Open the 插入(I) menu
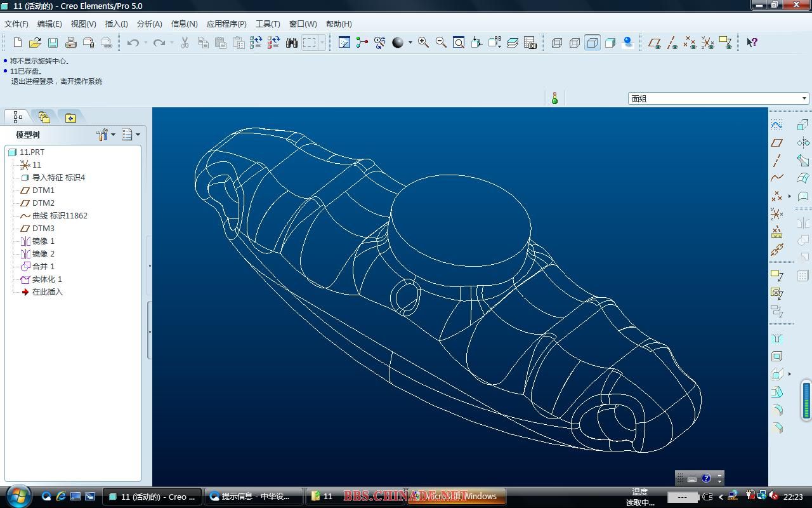The width and height of the screenshot is (812, 508). [x=116, y=23]
